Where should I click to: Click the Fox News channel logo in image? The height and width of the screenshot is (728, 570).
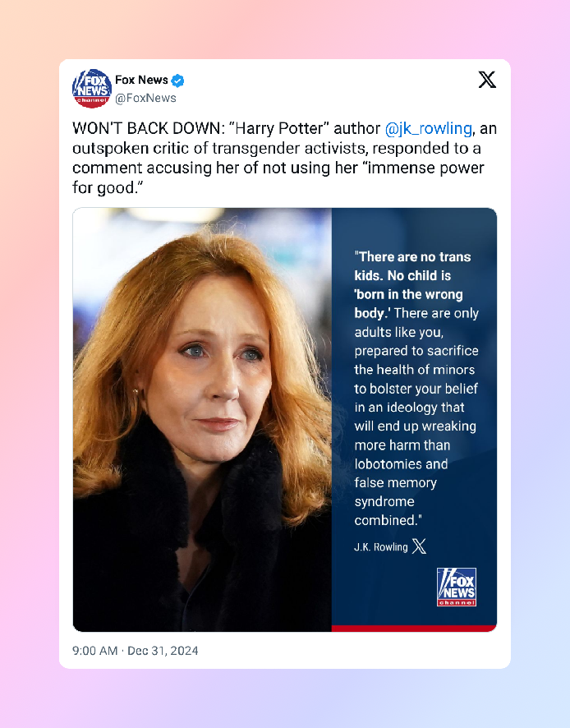[457, 587]
